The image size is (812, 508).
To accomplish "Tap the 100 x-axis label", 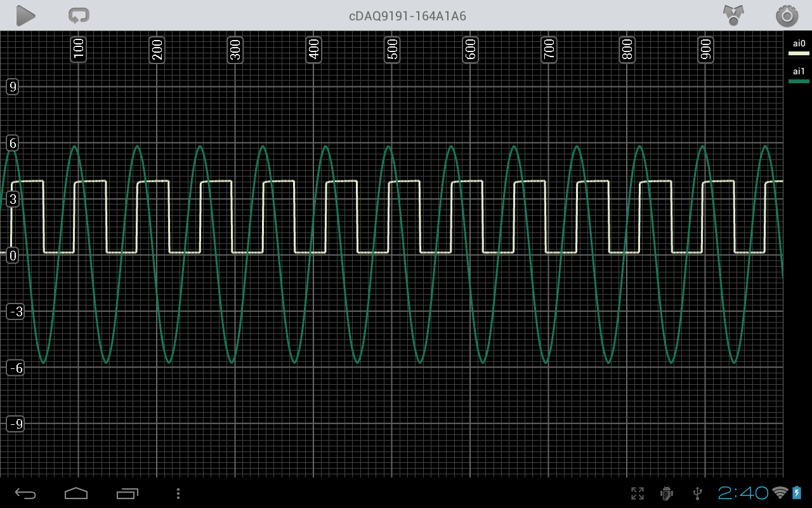I will coord(78,49).
